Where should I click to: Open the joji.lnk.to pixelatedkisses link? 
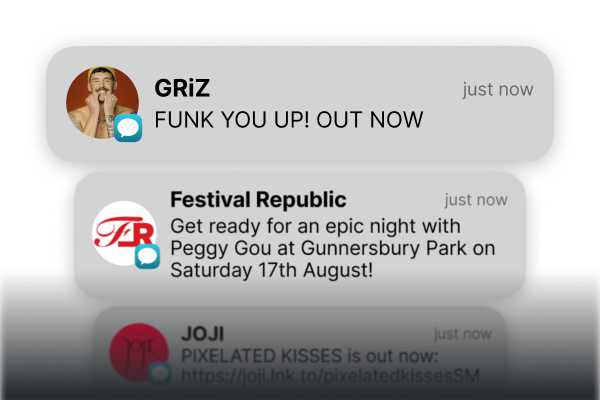[330, 376]
